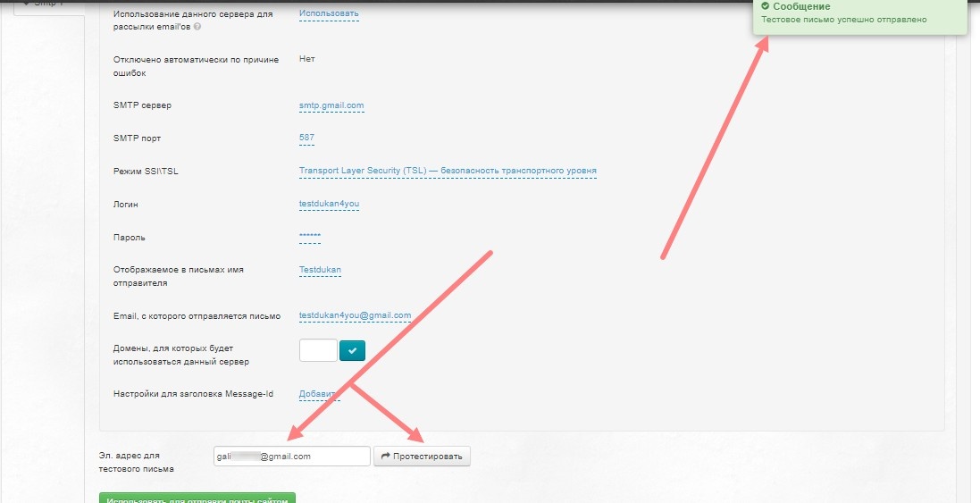The image size is (980, 503).
Task: Focus the domains input field
Action: [x=318, y=350]
